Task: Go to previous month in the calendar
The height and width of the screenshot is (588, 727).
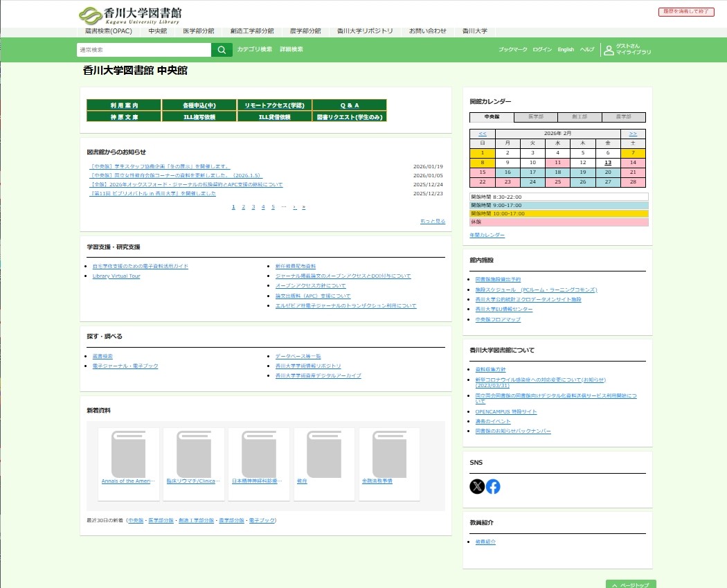Action: pos(483,133)
